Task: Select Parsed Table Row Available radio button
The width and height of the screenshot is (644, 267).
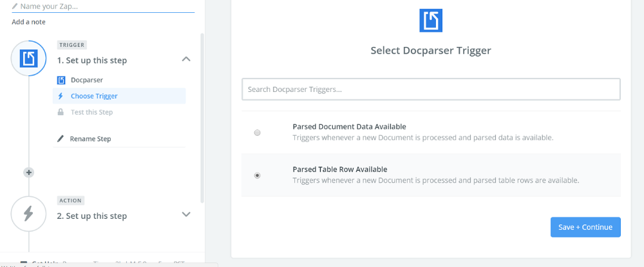Action: 257,175
